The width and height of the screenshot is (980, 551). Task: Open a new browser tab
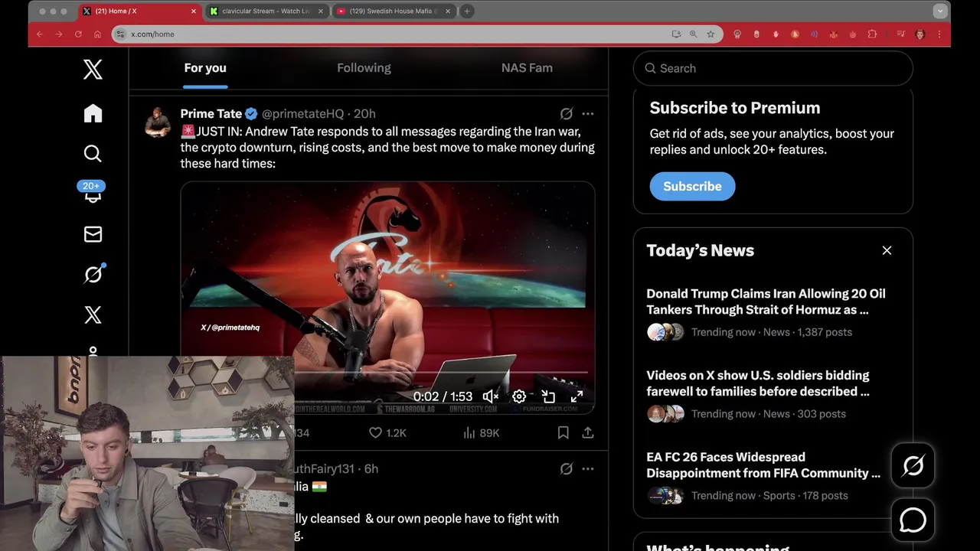pyautogui.click(x=467, y=11)
